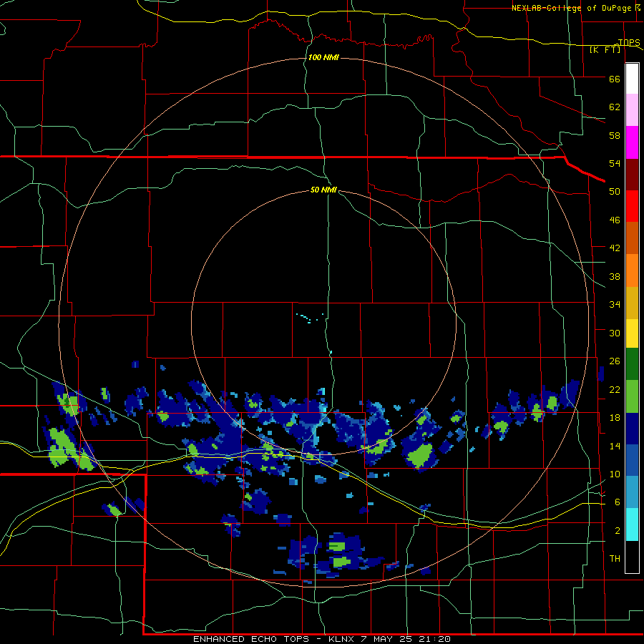
Task: Click the light green 22 kft swatch
Action: [x=632, y=396]
